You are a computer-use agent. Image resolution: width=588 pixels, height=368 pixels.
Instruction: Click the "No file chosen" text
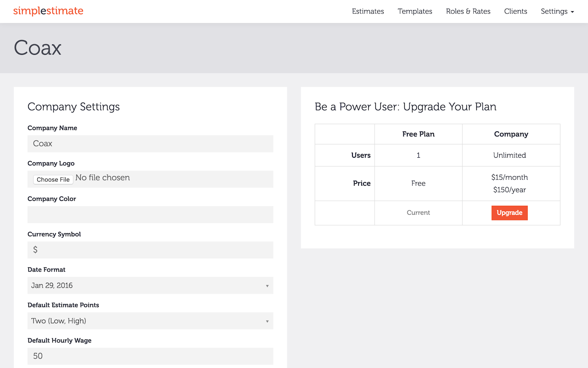103,178
